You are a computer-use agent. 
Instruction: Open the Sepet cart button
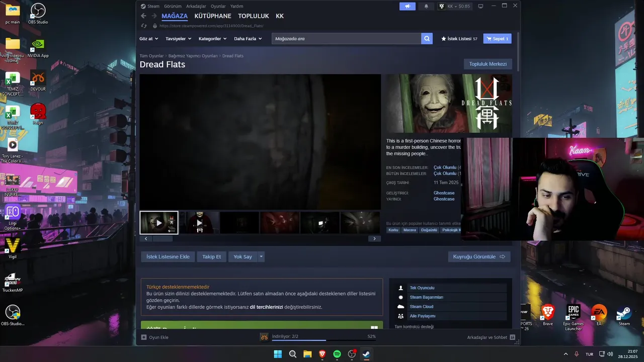(x=497, y=39)
